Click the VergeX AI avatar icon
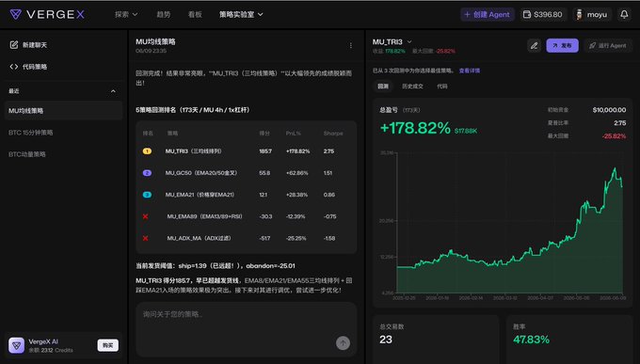The image size is (640, 364). coord(16,345)
